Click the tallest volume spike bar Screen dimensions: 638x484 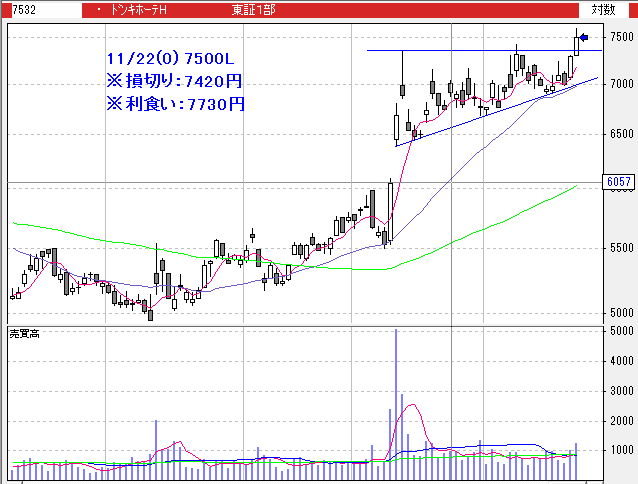click(x=396, y=400)
